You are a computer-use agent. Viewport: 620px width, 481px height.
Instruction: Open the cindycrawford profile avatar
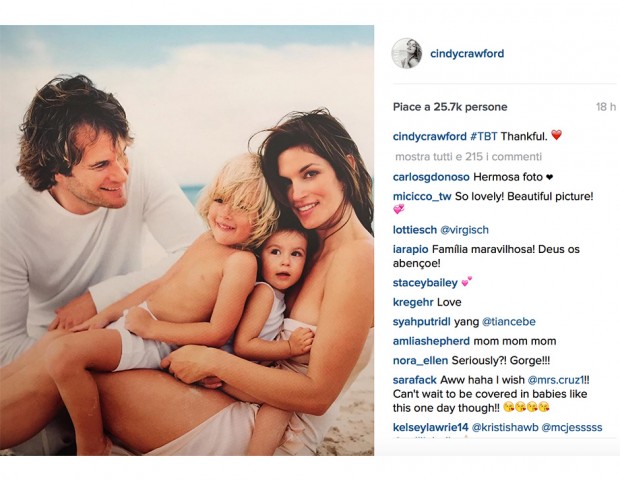(x=407, y=53)
